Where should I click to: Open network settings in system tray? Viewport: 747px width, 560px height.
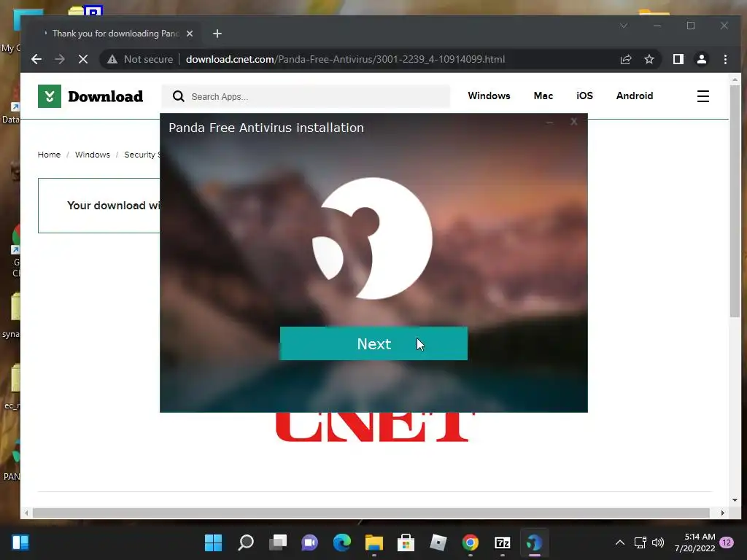click(x=640, y=542)
